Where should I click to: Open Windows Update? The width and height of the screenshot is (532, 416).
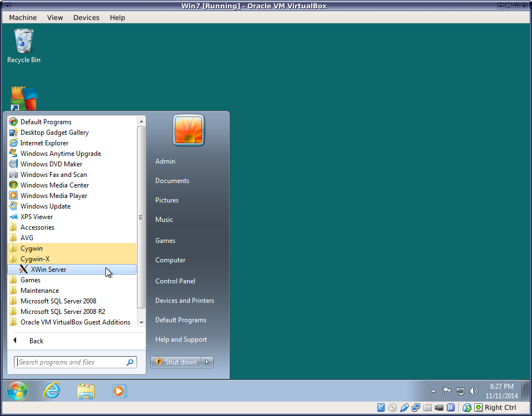[x=72, y=206]
